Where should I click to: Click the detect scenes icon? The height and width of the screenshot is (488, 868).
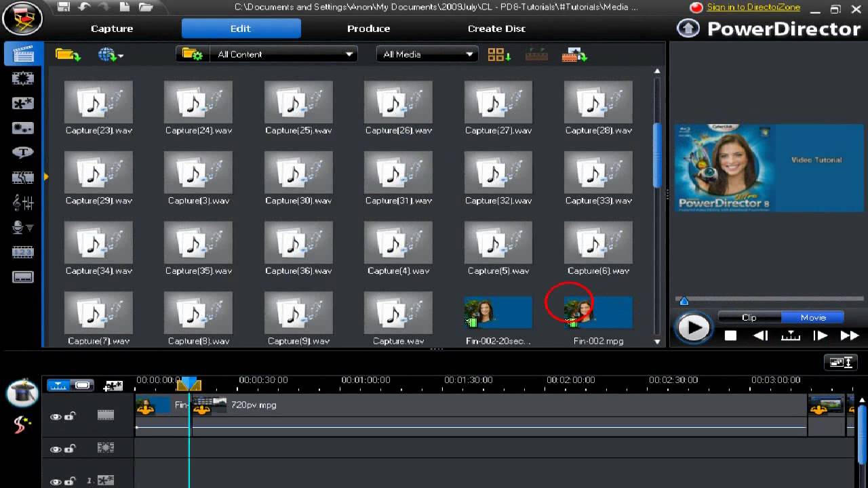point(536,55)
